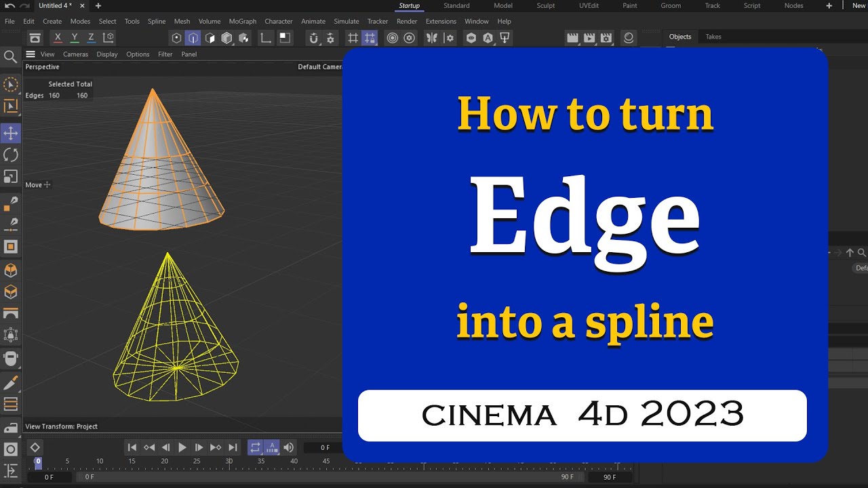This screenshot has width=868, height=488.
Task: Add new layout with plus button
Action: click(829, 5)
